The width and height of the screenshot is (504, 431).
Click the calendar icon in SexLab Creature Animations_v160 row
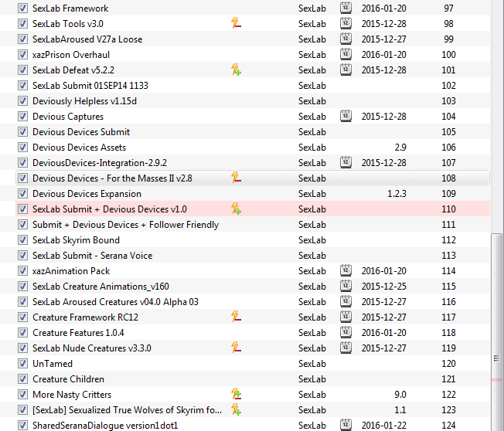tap(346, 286)
